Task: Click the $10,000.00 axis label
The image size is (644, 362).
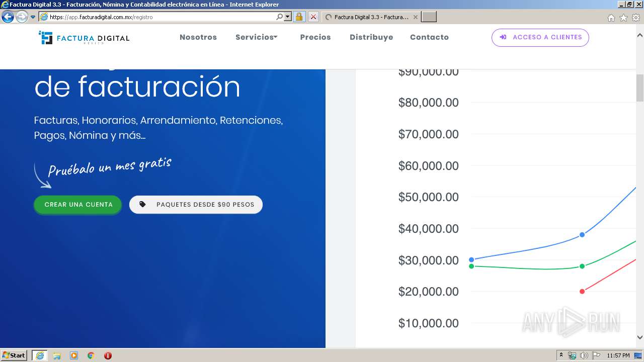Action: 429,323
